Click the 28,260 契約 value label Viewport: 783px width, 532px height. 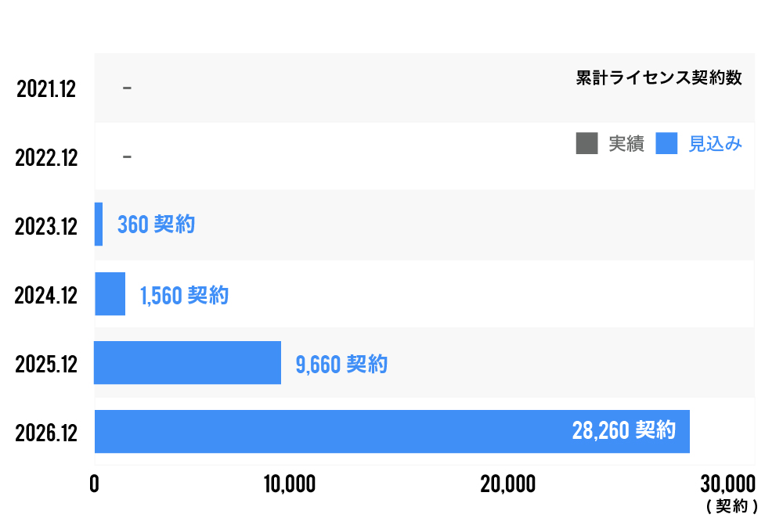coord(623,430)
